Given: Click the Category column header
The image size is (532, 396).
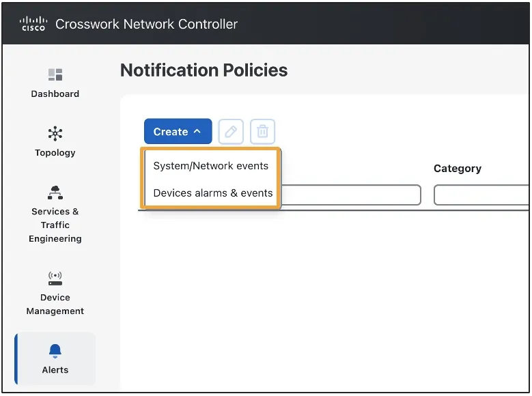Looking at the screenshot, I should click(x=458, y=169).
